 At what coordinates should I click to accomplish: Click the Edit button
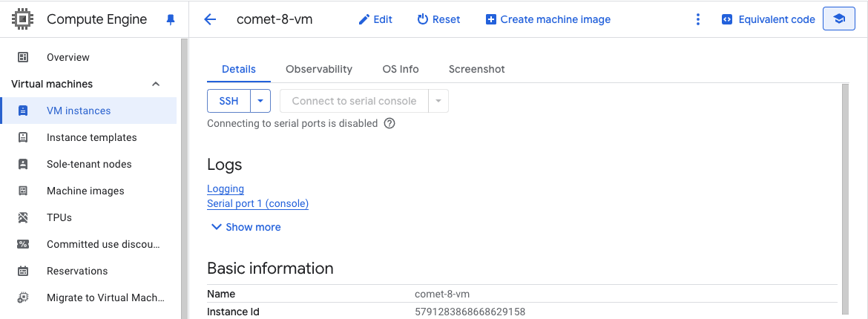pyautogui.click(x=375, y=20)
